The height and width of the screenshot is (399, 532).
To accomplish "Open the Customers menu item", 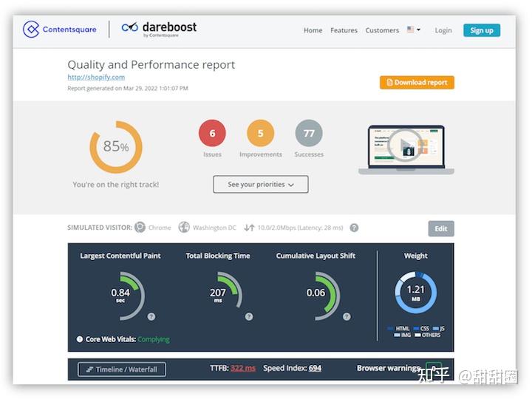I will [382, 30].
